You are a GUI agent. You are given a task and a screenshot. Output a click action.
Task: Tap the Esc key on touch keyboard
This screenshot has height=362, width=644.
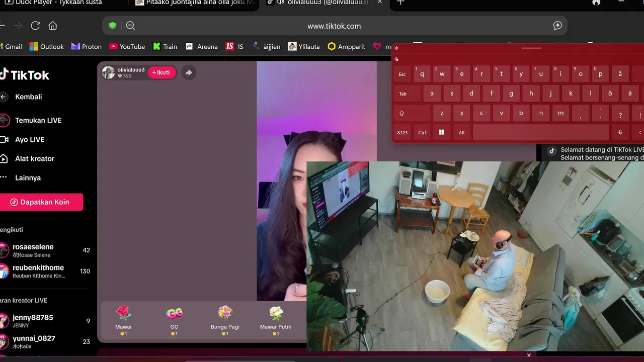point(402,74)
